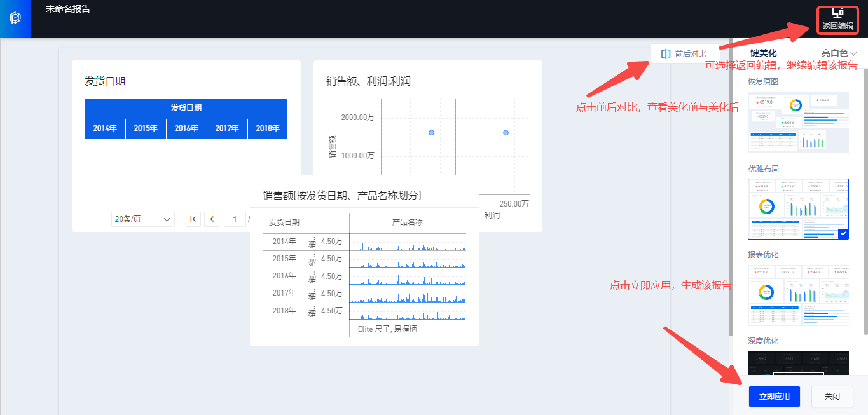Click the page number input box
The image size is (868, 415).
pos(235,219)
